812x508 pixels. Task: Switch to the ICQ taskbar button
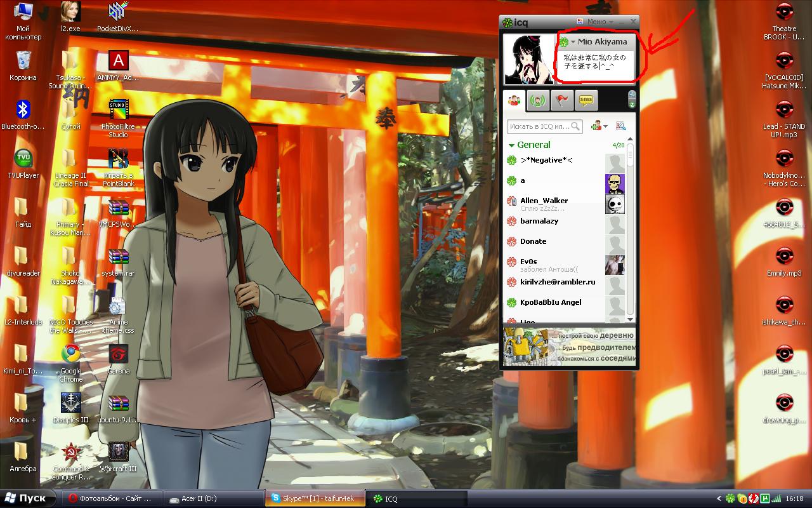(x=417, y=498)
